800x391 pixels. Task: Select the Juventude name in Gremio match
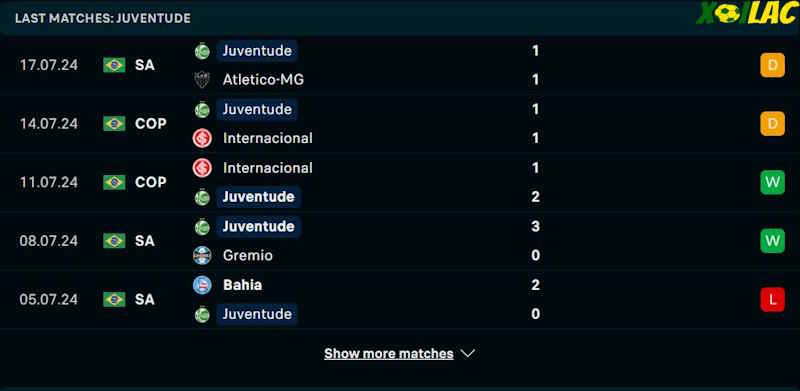coord(258,226)
